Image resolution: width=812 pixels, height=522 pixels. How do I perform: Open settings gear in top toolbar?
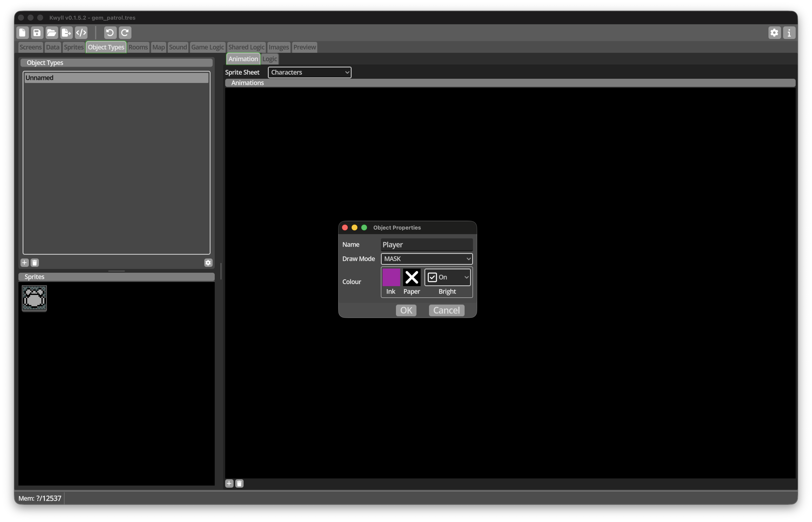point(774,32)
